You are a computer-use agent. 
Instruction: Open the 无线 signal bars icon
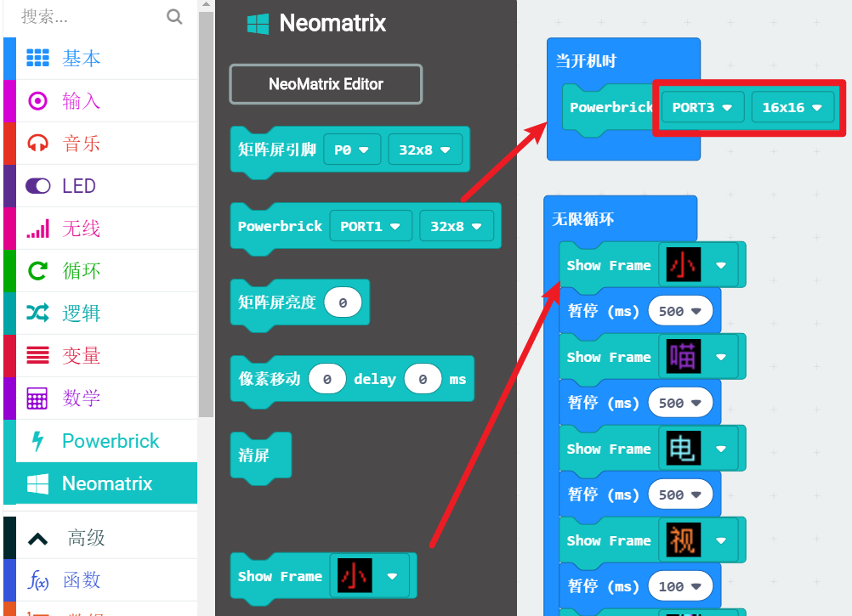(37, 229)
